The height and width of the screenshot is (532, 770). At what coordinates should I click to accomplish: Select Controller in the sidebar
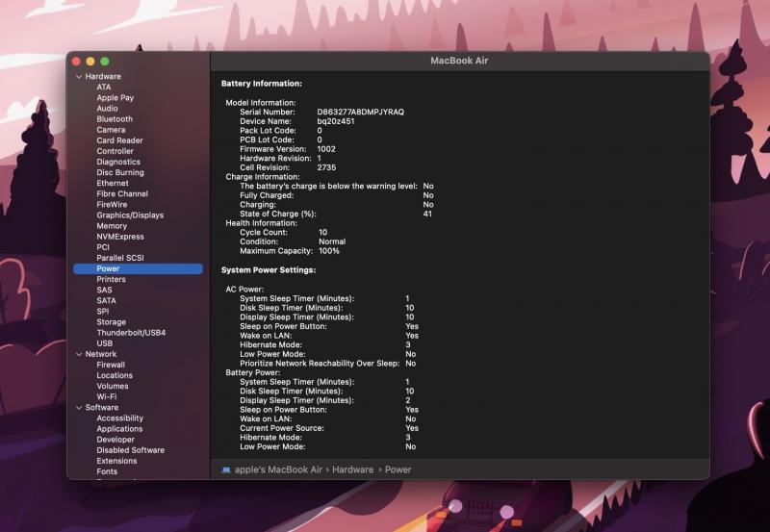[x=115, y=151]
